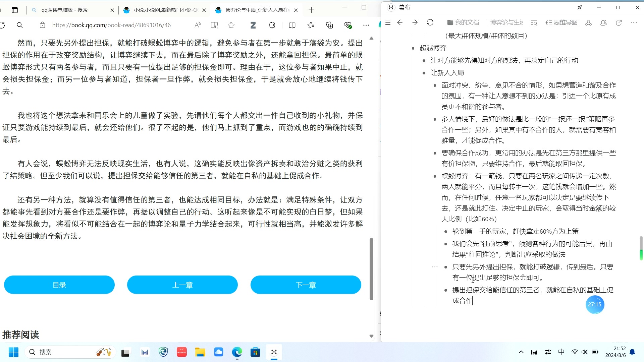
Task: Collapse the 让新人入局 outline bullet
Action: (x=424, y=73)
